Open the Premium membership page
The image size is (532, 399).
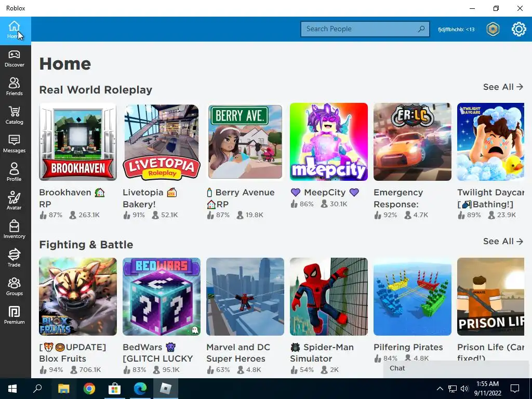(x=15, y=315)
